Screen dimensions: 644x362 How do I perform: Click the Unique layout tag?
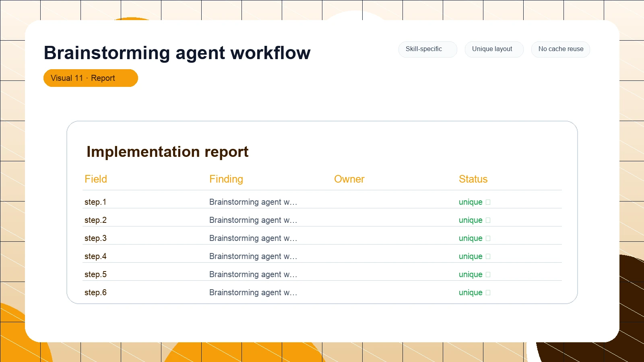coord(494,49)
